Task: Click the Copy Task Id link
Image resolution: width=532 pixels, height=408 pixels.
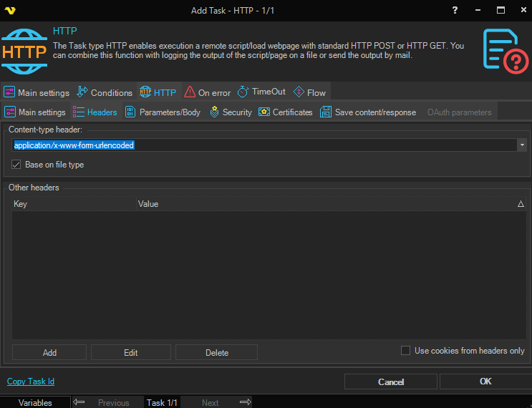Action: point(31,382)
